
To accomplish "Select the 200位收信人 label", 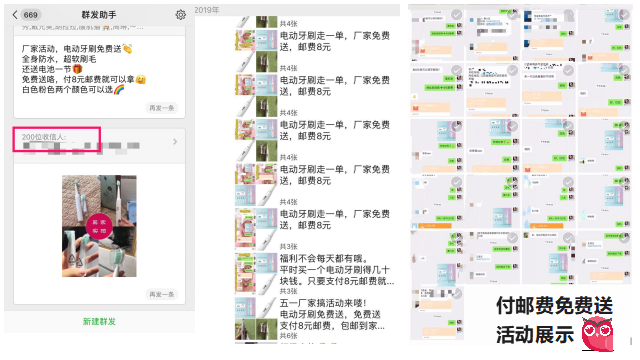I will (x=44, y=137).
